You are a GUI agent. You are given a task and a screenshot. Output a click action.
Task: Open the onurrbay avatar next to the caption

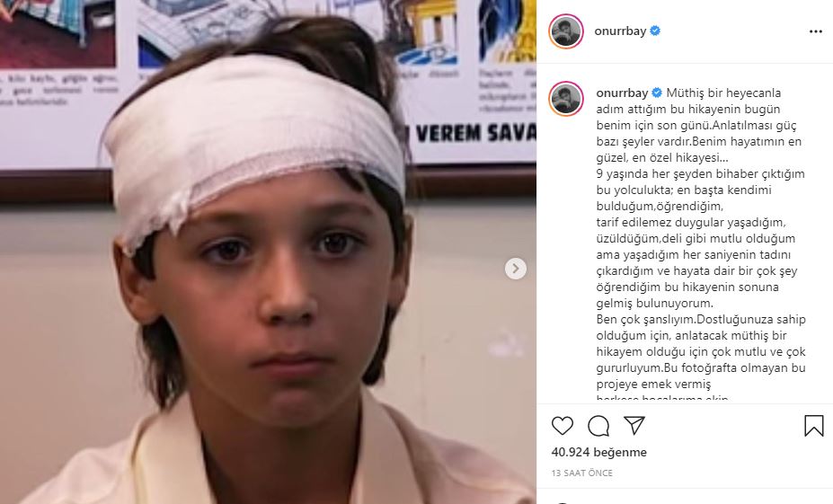[566, 99]
